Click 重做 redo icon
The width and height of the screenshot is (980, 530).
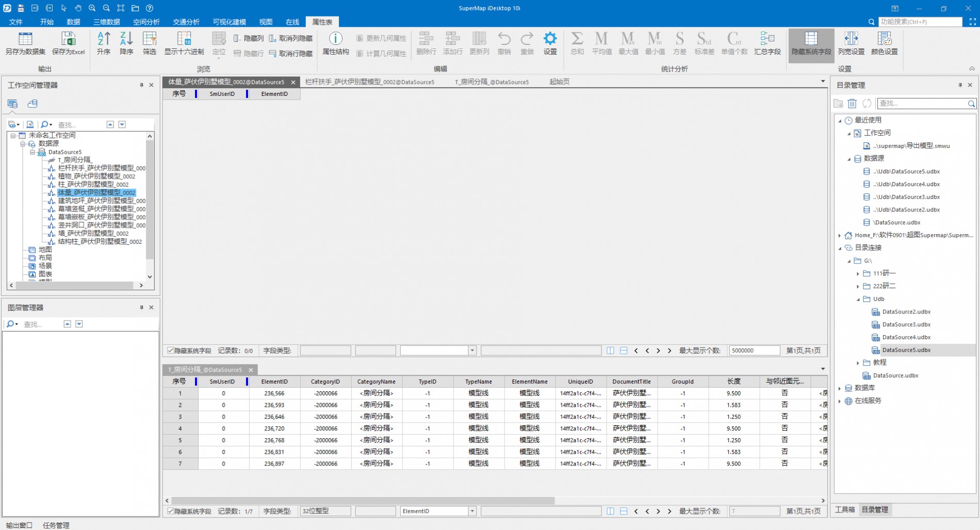coord(527,43)
